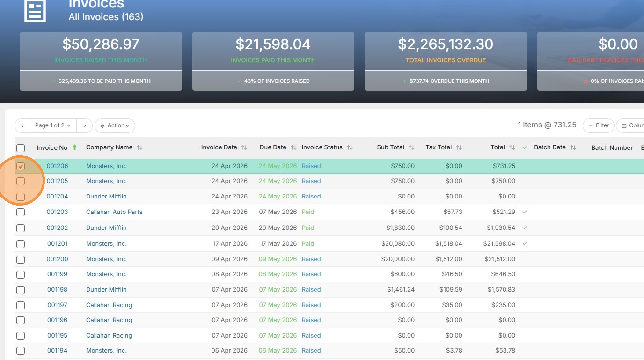Image resolution: width=644 pixels, height=360 pixels.
Task: Toggle the select-all checkbox in header
Action: coord(21,148)
